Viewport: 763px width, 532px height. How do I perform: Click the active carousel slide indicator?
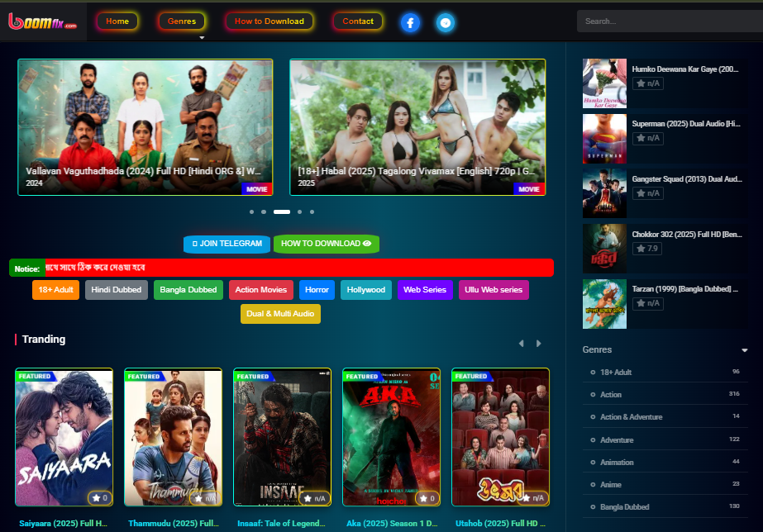282,212
